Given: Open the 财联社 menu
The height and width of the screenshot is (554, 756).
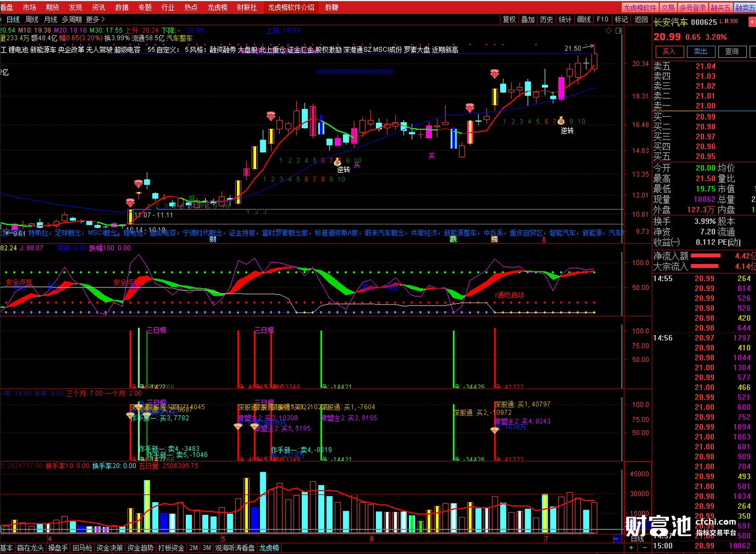Looking at the screenshot, I should tap(247, 8).
